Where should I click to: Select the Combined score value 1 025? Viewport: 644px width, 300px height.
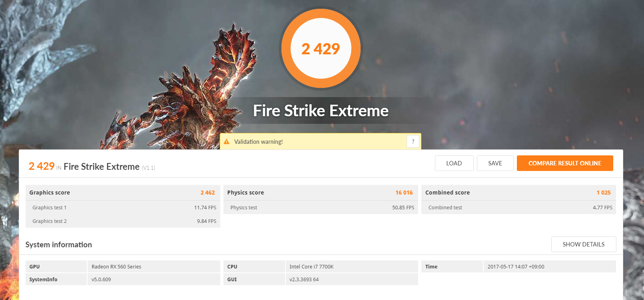(604, 193)
